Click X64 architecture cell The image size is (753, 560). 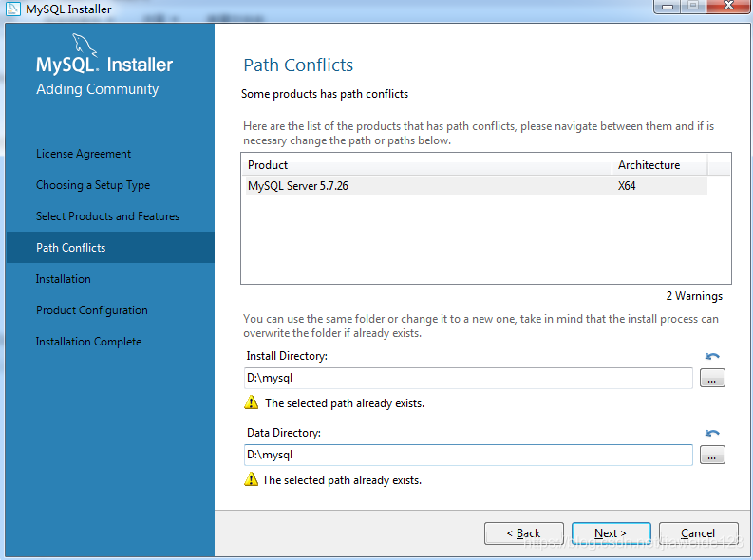(x=627, y=186)
